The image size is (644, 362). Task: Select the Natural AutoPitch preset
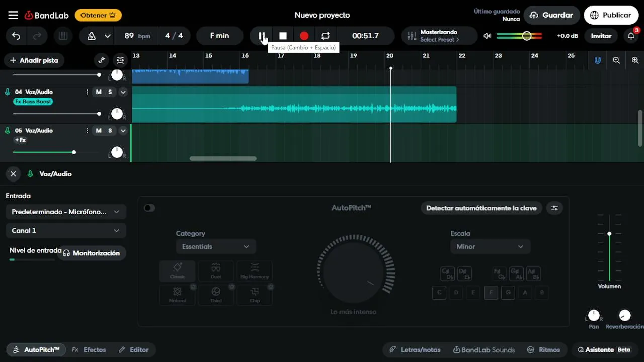pos(177,295)
